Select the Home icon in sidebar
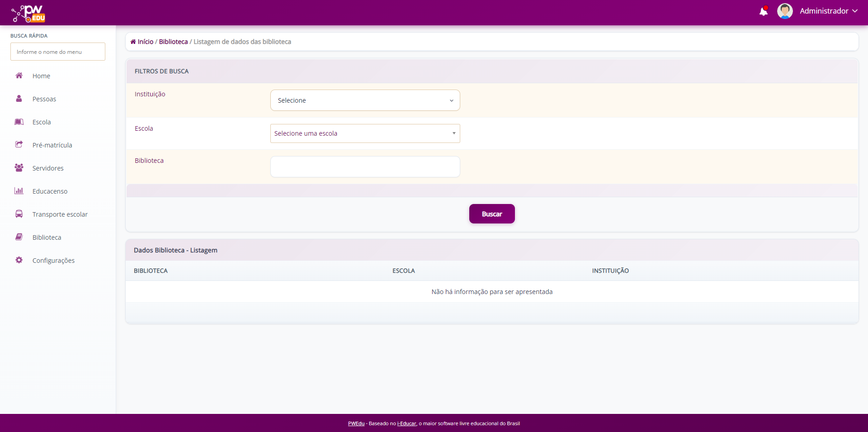The height and width of the screenshot is (432, 868). coord(19,76)
